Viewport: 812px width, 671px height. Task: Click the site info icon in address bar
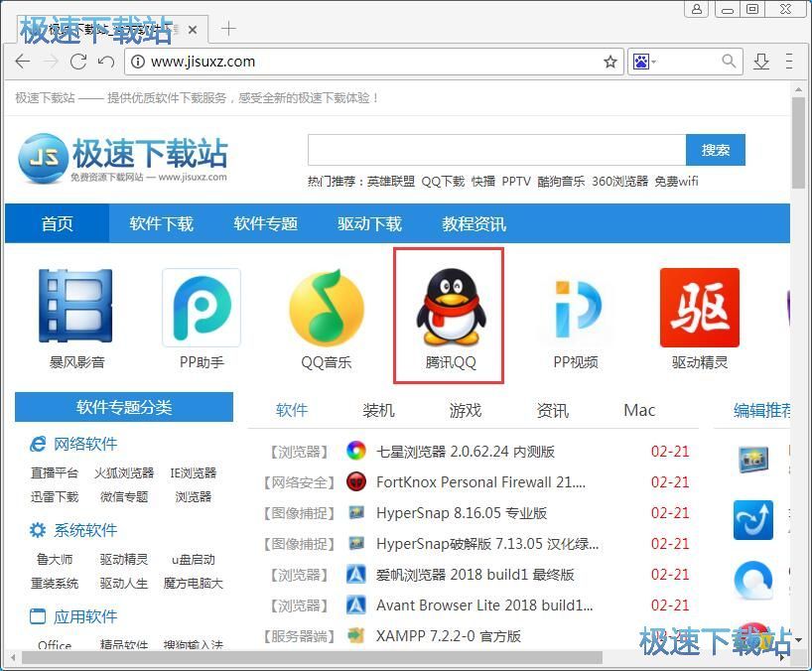click(137, 62)
